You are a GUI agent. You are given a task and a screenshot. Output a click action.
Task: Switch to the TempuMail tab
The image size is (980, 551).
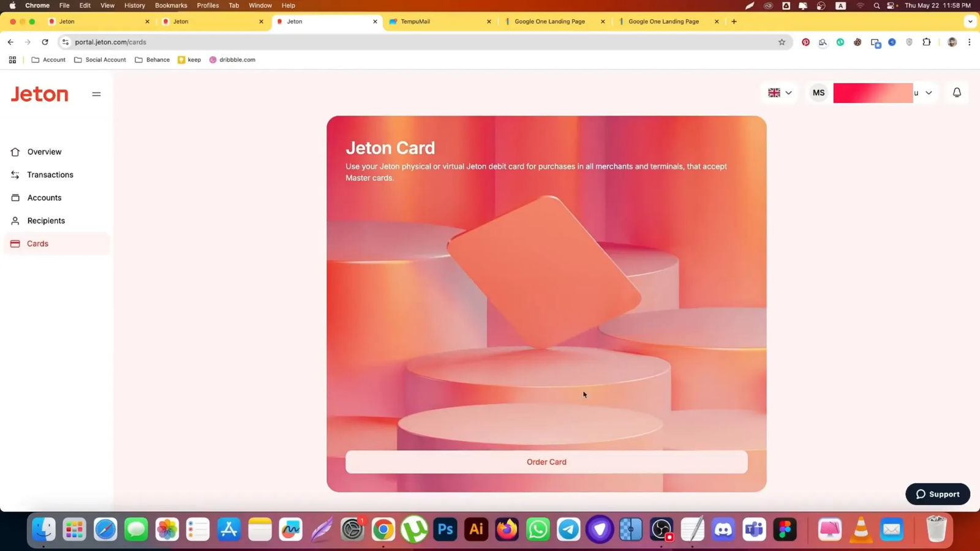pyautogui.click(x=438, y=21)
